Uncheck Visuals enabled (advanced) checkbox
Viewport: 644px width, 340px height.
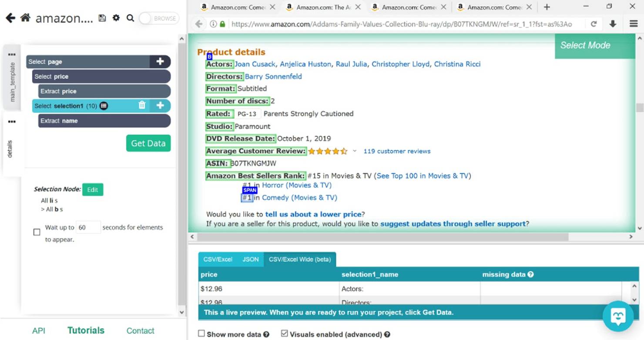pyautogui.click(x=284, y=333)
